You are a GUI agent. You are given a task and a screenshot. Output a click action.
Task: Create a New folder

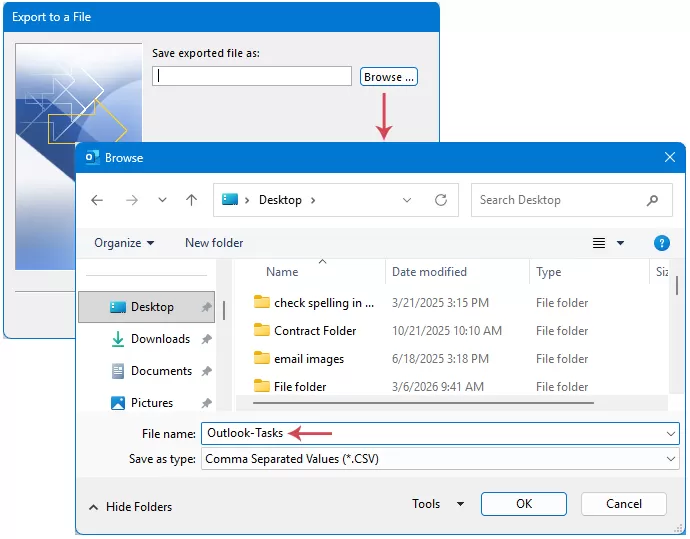coord(214,243)
